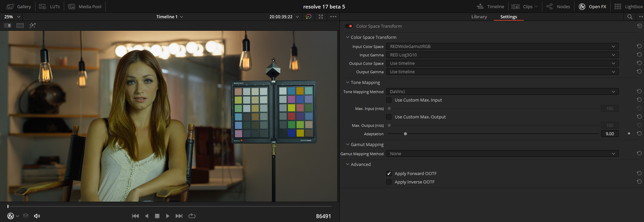Open the Output Color Space dropdown

[x=502, y=63]
